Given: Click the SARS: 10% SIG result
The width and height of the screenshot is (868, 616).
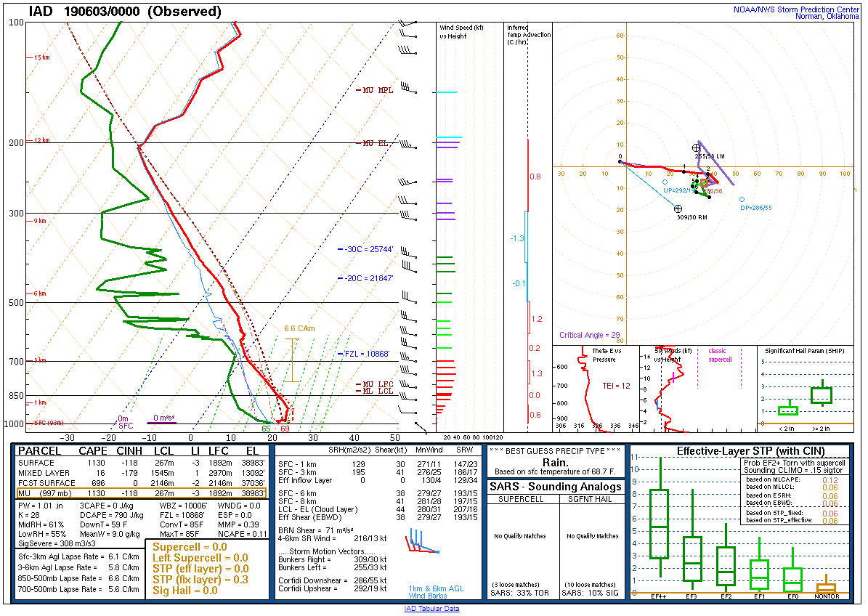Looking at the screenshot, I should point(590,593).
